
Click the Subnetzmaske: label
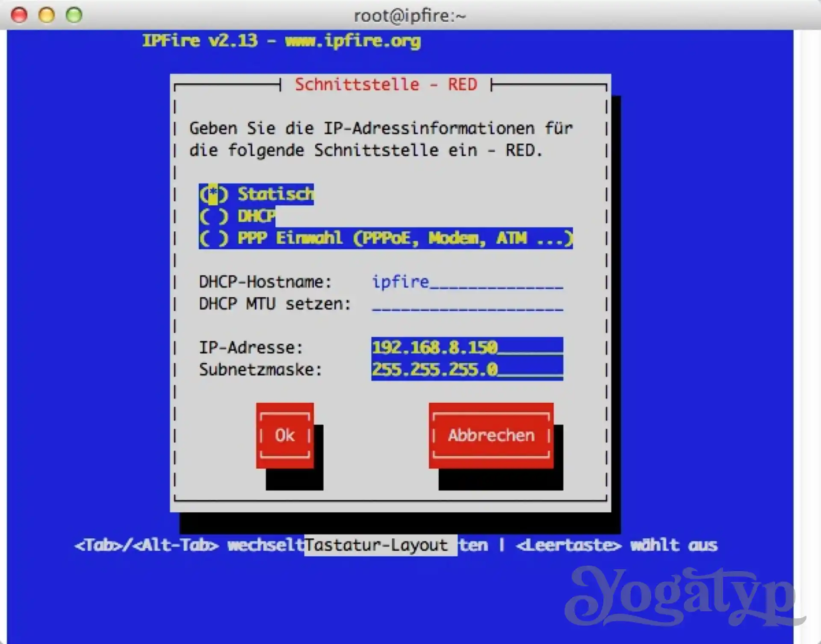pyautogui.click(x=260, y=369)
